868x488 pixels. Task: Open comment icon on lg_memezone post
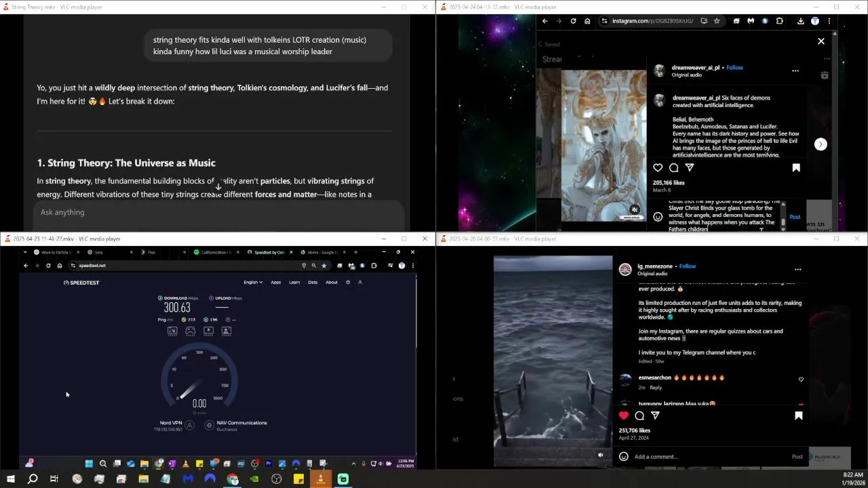[639, 415]
